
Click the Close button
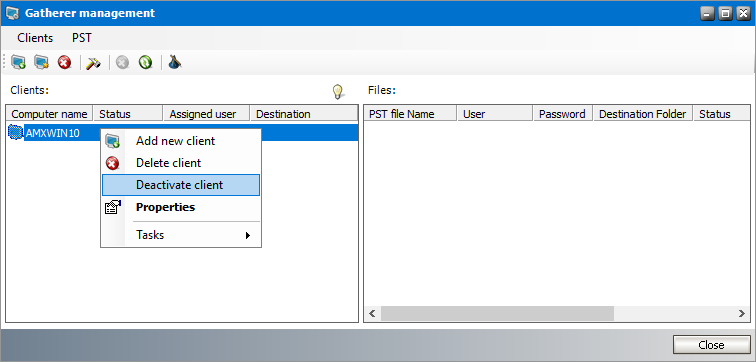[711, 345]
